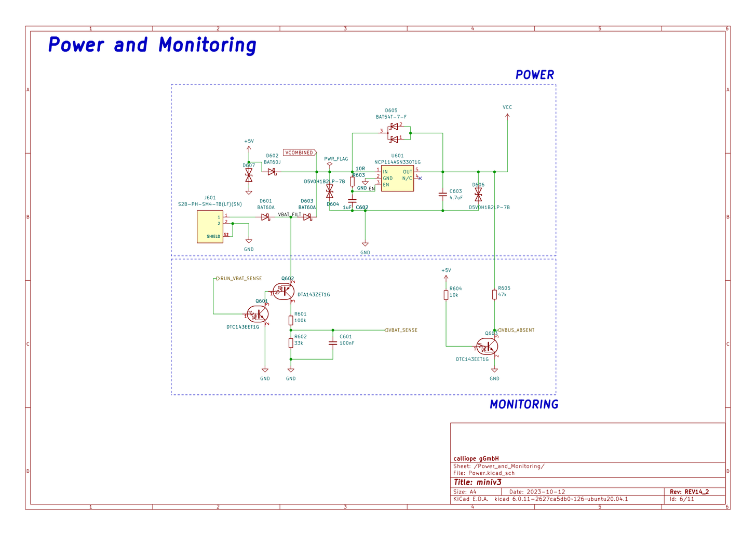This screenshot has width=756, height=535.
Task: Select the D605 BAT54T dual diode
Action: tap(395, 132)
